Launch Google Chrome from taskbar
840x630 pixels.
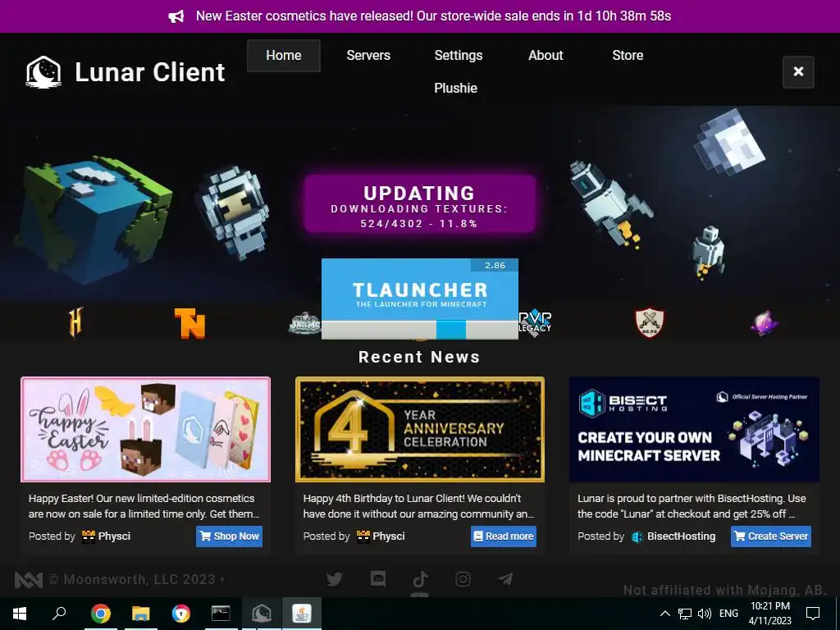click(100, 614)
